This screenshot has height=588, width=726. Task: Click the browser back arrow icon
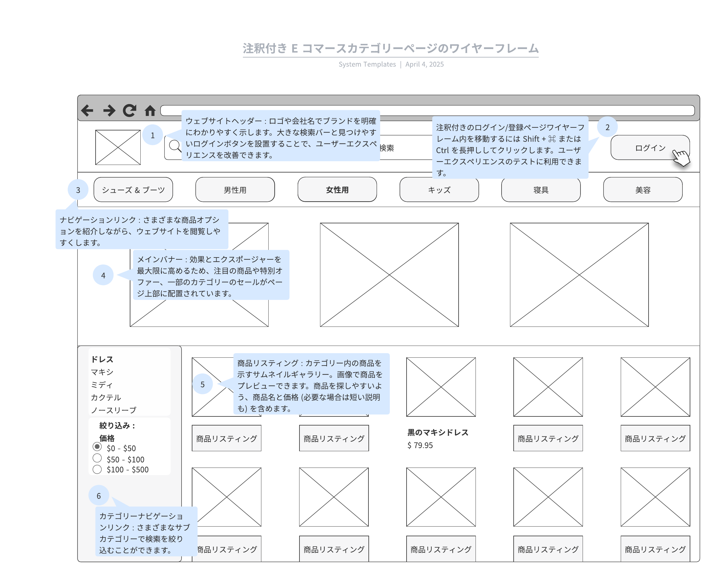87,110
